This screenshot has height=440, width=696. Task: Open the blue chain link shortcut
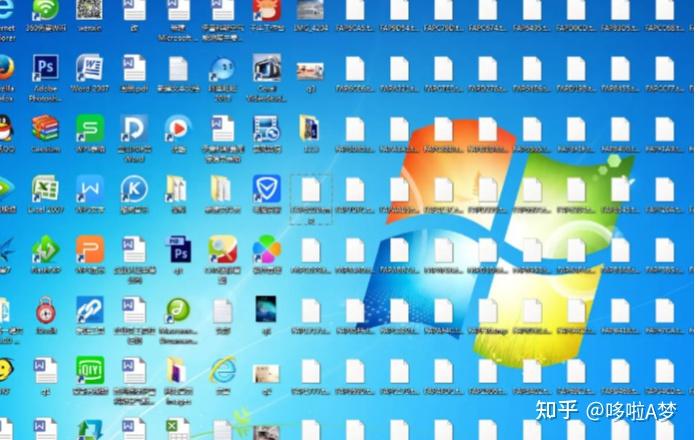(90, 309)
